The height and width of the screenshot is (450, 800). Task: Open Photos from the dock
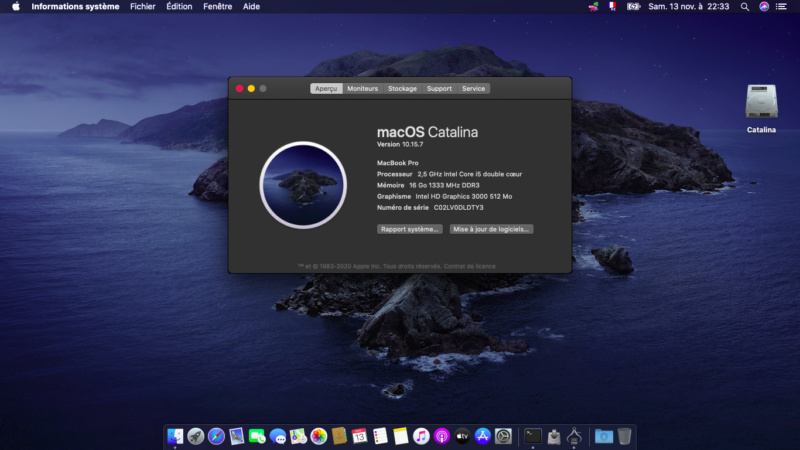point(319,436)
